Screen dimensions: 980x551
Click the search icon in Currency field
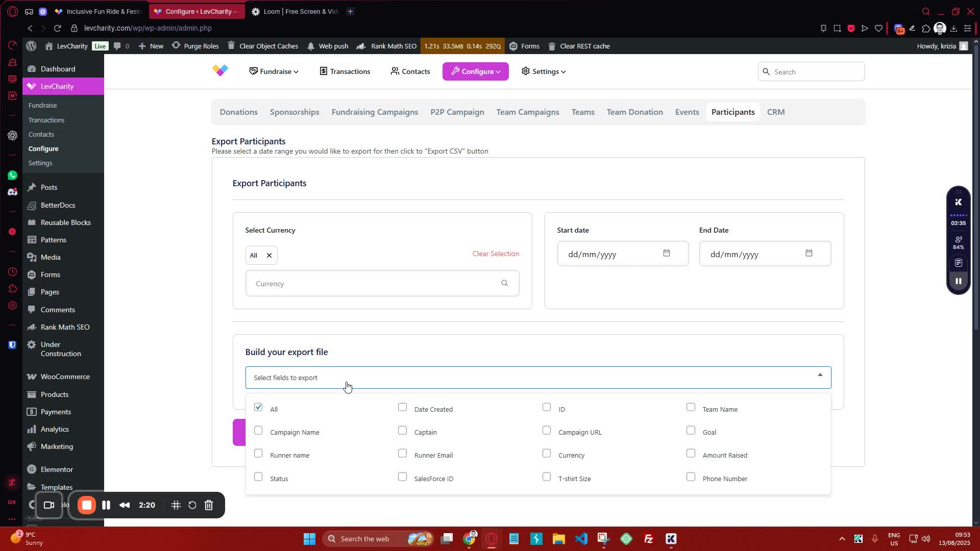click(504, 283)
